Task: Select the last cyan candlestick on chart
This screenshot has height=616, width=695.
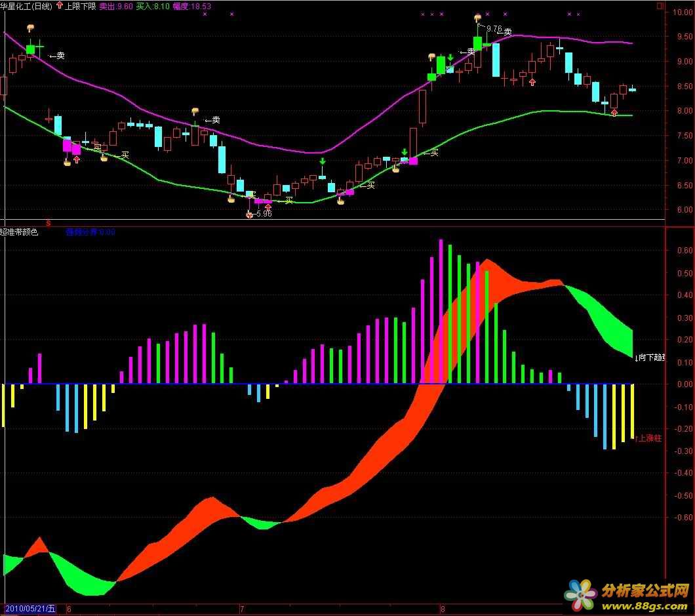Action: pos(633,89)
